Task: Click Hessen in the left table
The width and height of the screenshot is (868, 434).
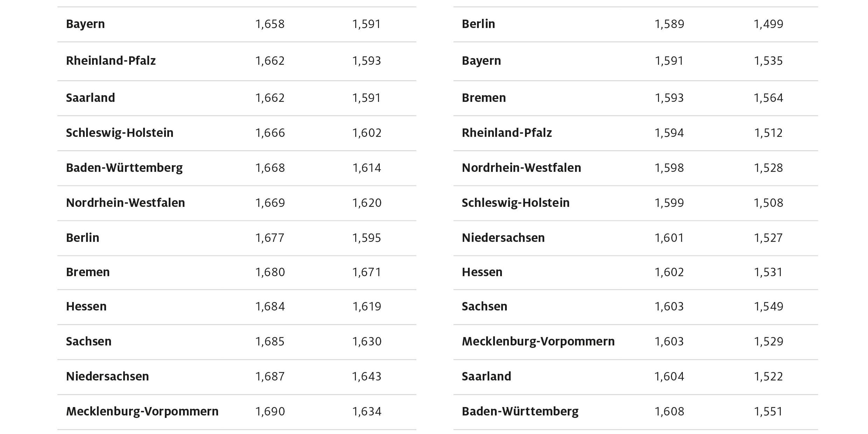Action: tap(86, 307)
